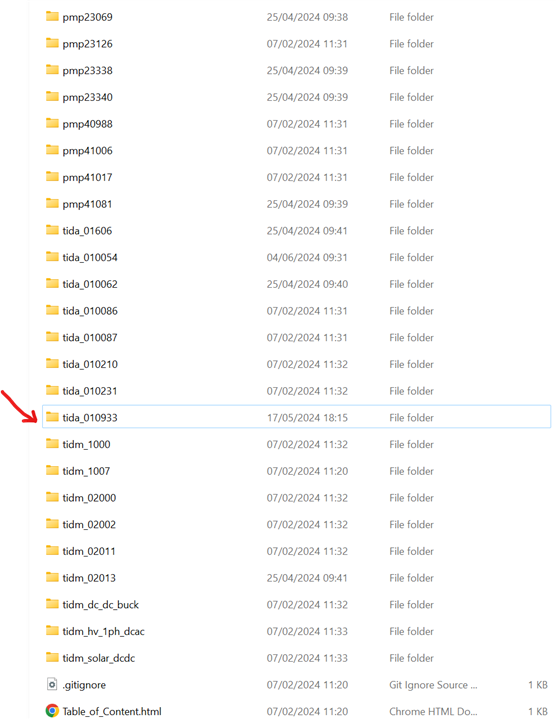Click the tida_010933 folder icon
Viewport: 556px width, 720px height.
52,417
